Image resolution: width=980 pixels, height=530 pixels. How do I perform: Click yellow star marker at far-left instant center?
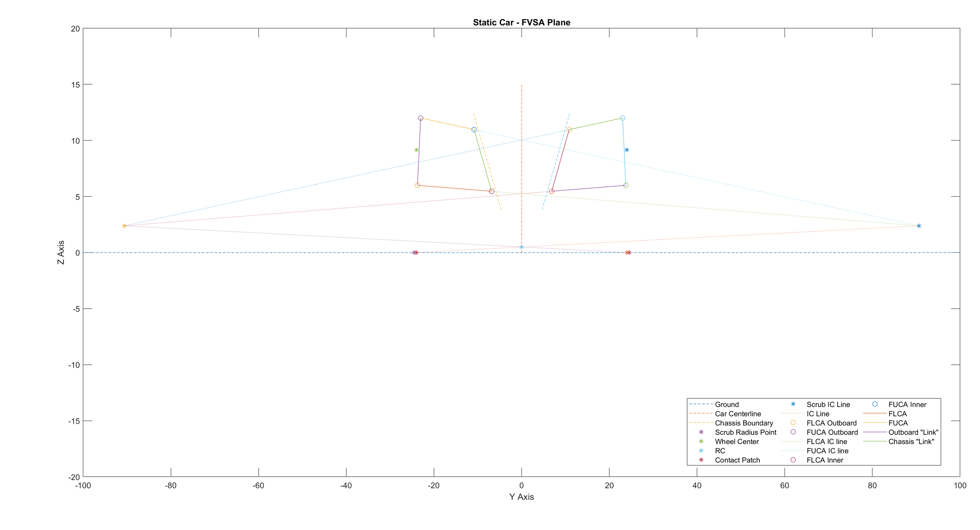click(x=124, y=226)
